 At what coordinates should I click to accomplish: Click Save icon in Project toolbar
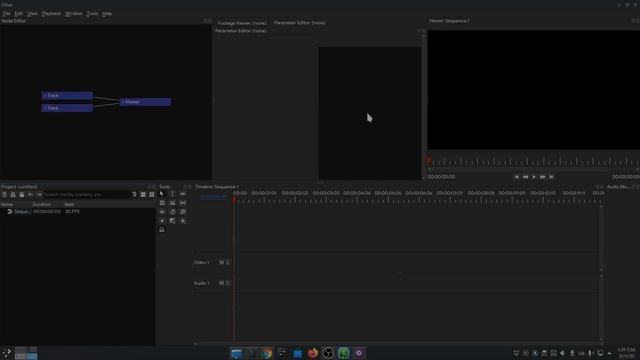22,195
